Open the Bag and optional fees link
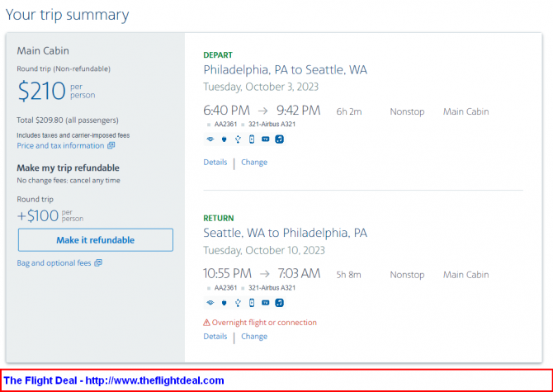This screenshot has width=553, height=392. pyautogui.click(x=59, y=263)
